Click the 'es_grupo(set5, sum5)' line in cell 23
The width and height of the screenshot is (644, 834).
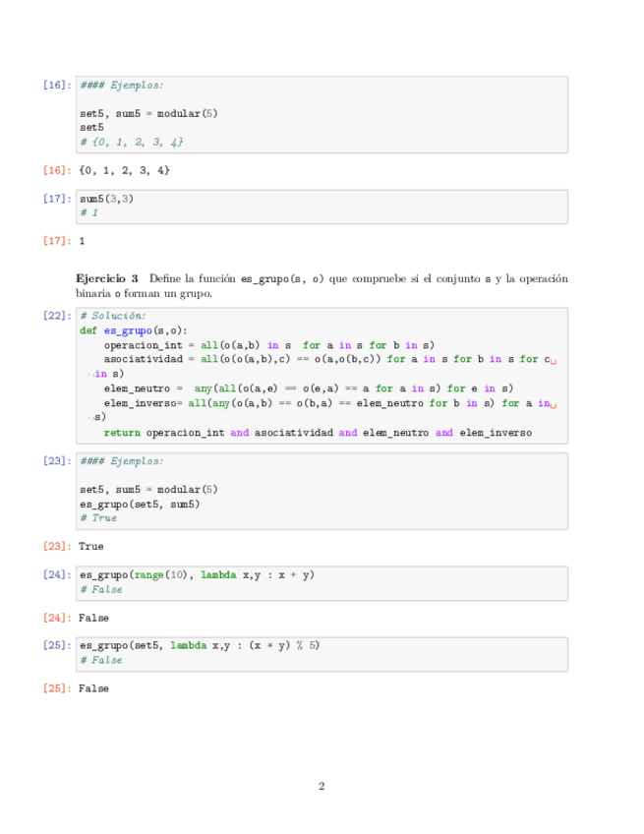click(140, 504)
